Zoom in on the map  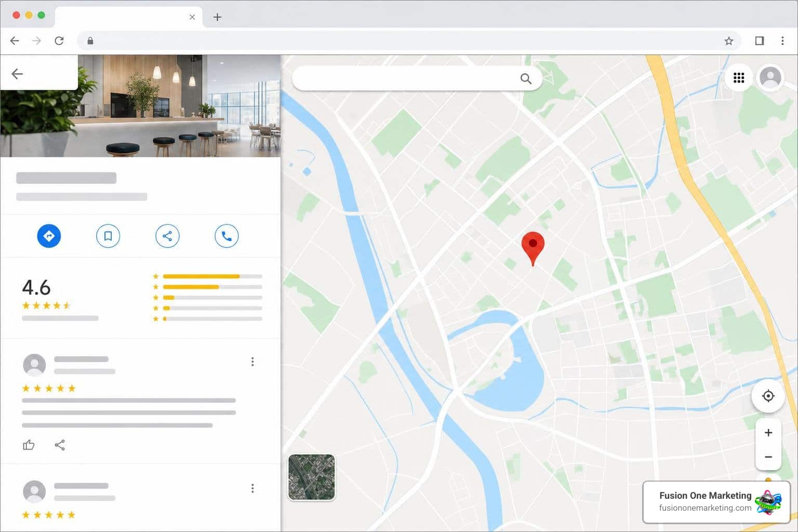click(768, 432)
